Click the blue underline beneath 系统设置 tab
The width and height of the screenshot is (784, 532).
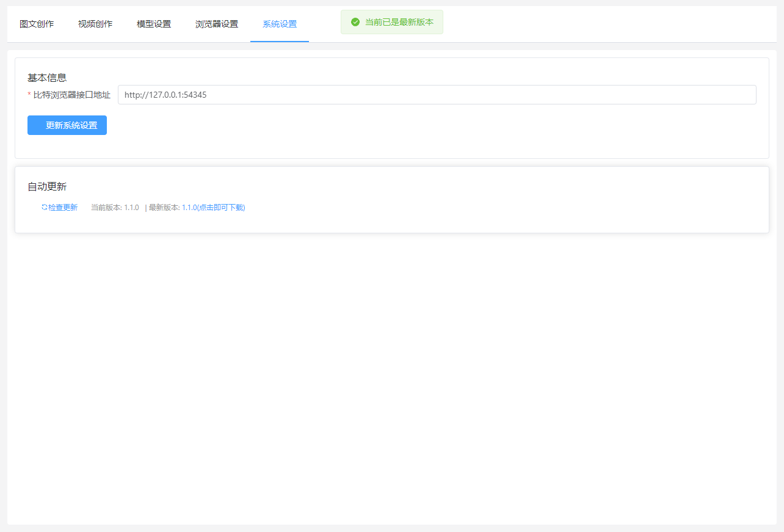tap(280, 41)
